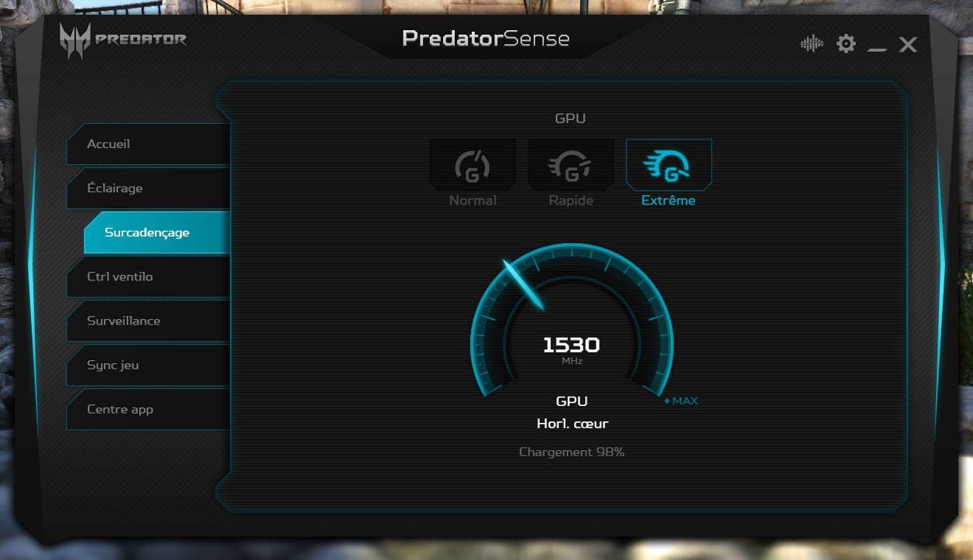Click the Horl. cœur label

tap(572, 424)
